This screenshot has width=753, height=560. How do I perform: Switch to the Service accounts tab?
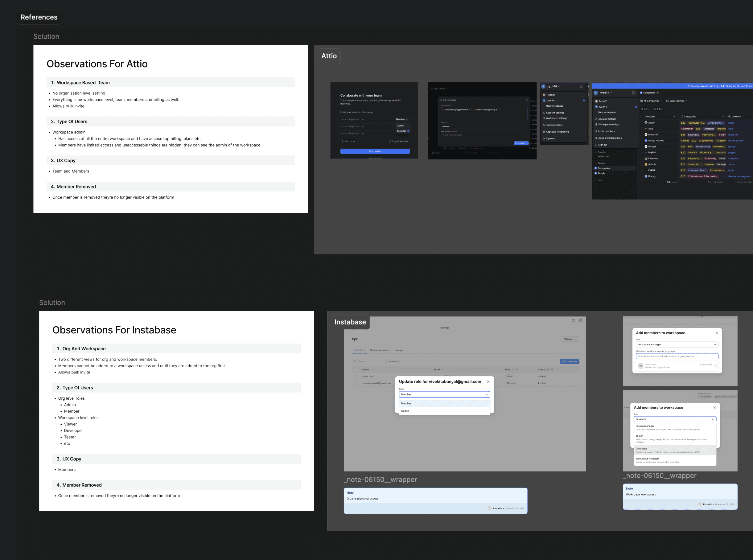(x=380, y=350)
